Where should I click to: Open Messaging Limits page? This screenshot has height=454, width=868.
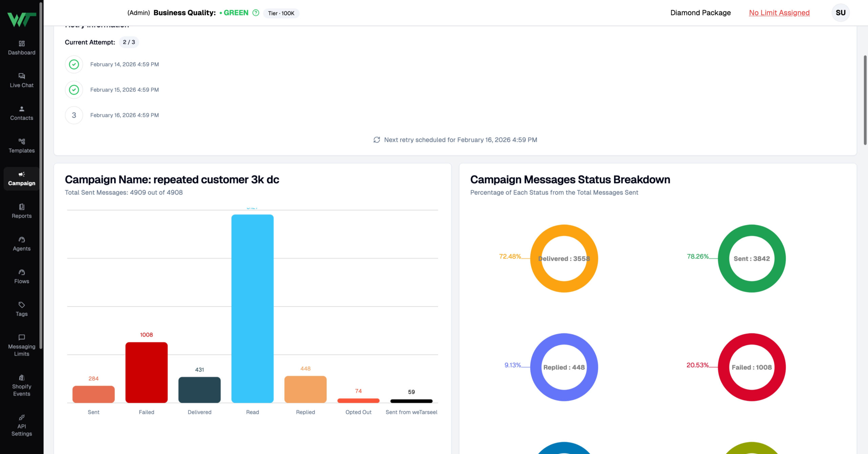22,345
